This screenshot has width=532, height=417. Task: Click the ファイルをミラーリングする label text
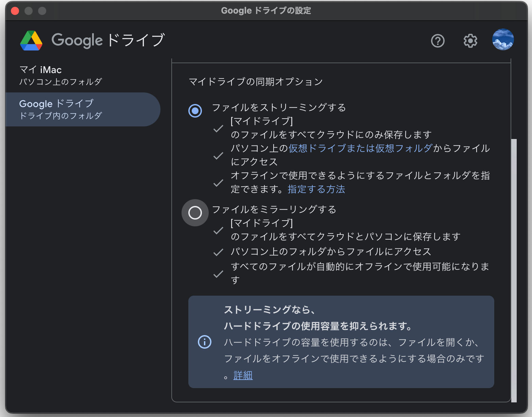pyautogui.click(x=274, y=209)
